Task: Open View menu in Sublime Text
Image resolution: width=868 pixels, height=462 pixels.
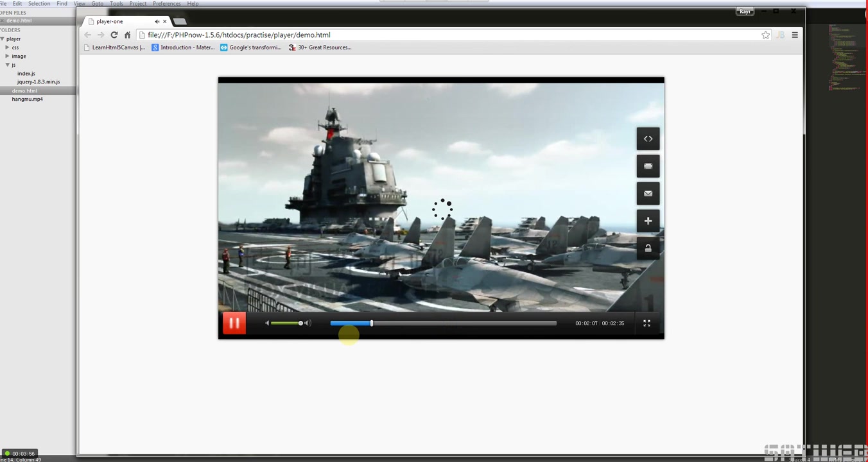Action: click(80, 3)
